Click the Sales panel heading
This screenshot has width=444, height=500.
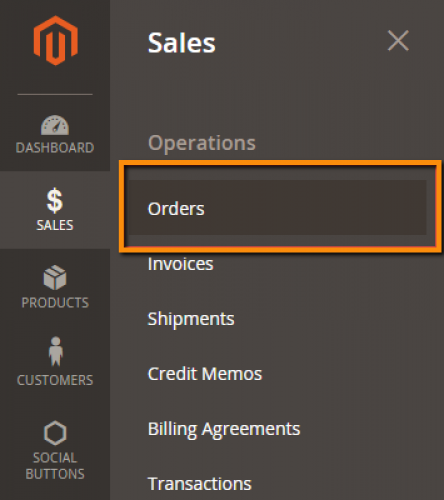point(182,43)
